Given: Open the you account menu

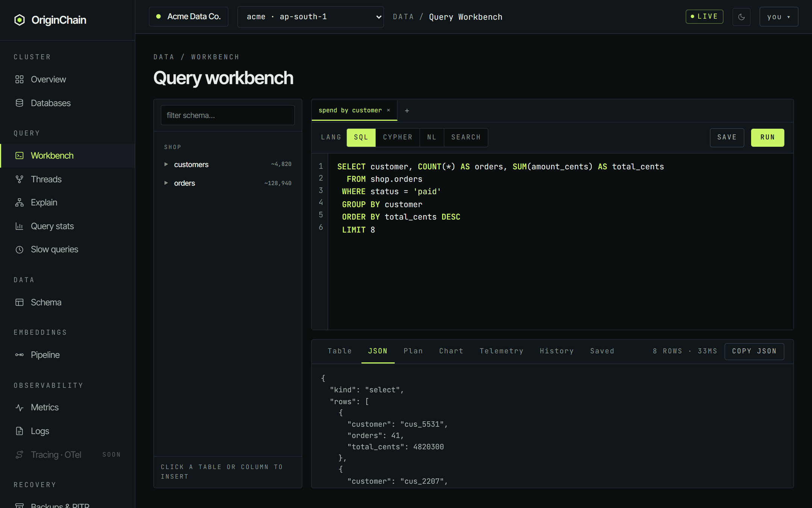Looking at the screenshot, I should 779,17.
